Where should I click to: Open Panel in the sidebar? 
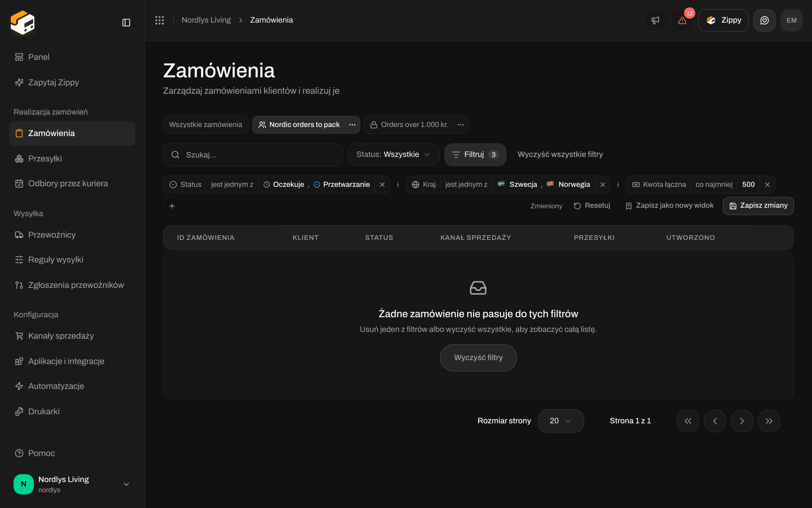click(72, 57)
